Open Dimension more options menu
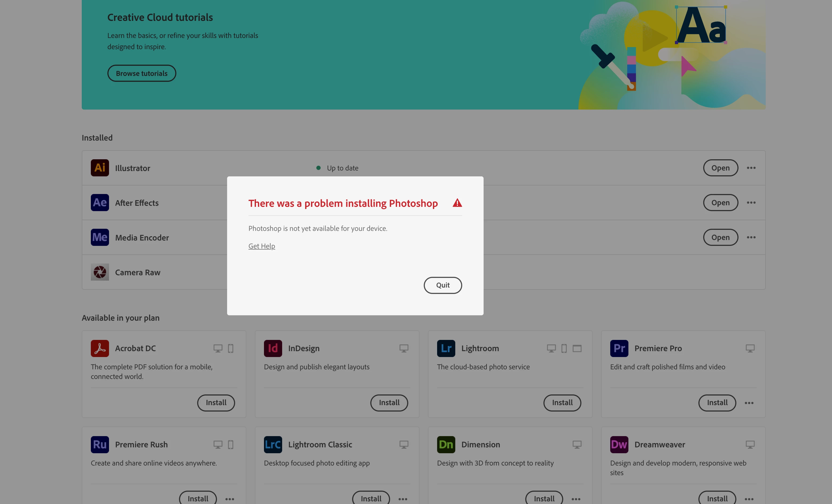Image resolution: width=832 pixels, height=504 pixels. pos(576,499)
